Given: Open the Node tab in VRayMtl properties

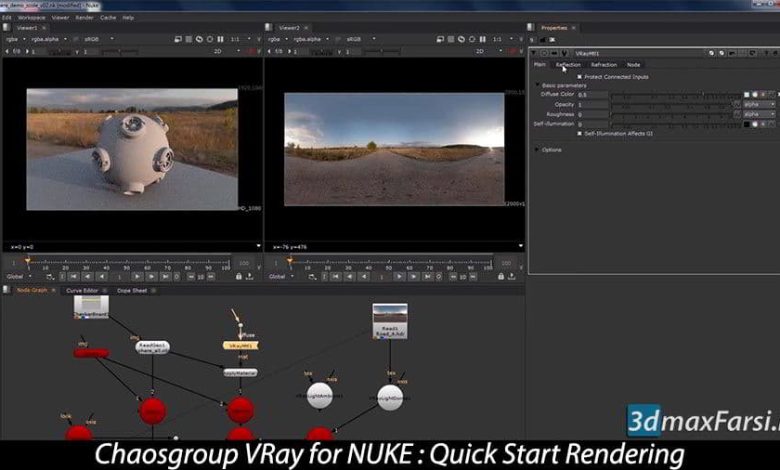Looking at the screenshot, I should (633, 65).
